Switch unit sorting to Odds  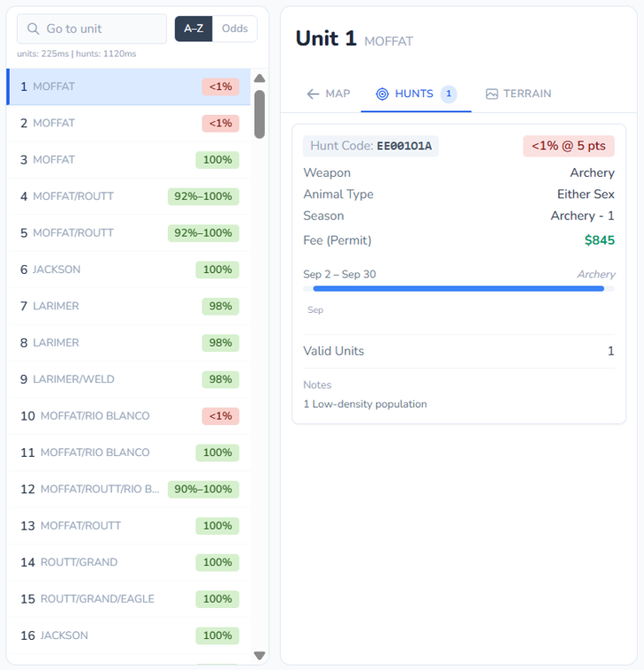point(235,28)
